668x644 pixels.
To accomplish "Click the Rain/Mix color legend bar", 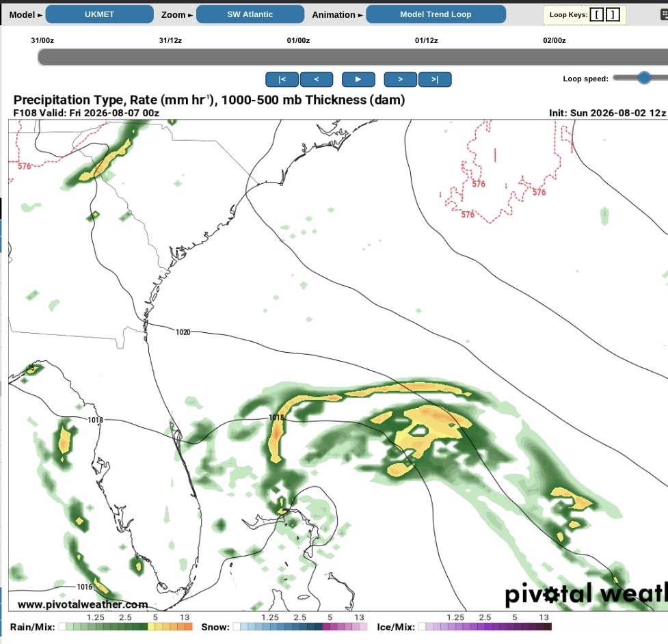I will click(x=126, y=626).
